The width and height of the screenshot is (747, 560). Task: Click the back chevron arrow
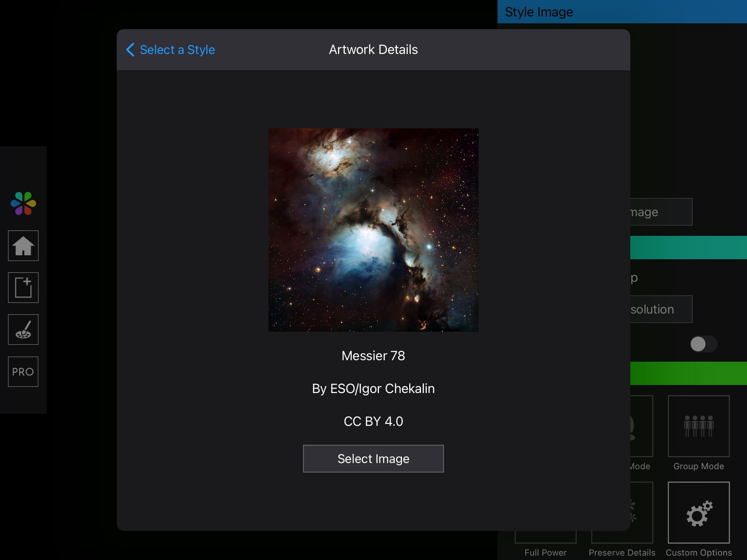130,50
